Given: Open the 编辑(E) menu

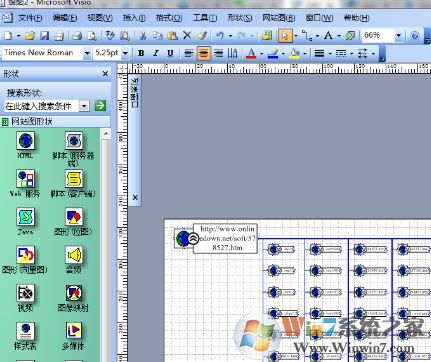Looking at the screenshot, I should pos(65,17).
